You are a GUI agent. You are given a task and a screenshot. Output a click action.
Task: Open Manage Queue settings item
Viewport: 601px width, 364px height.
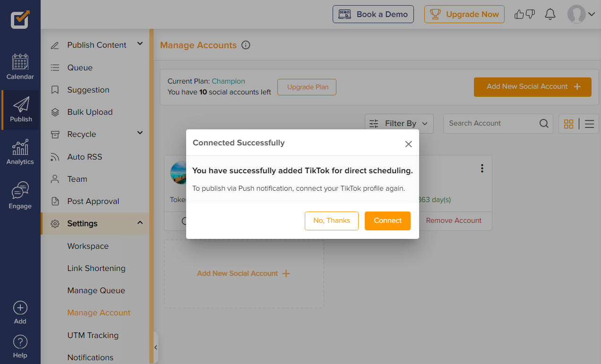coord(96,290)
